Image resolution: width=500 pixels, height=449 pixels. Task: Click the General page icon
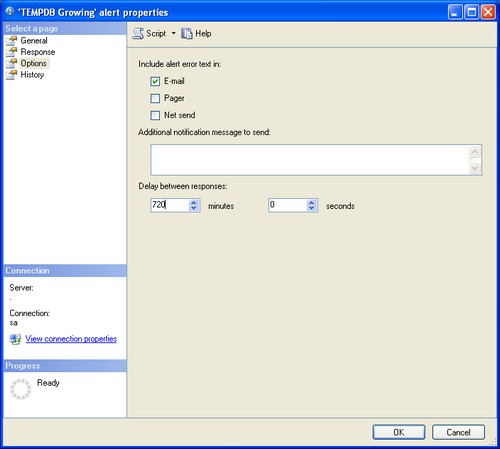pos(12,41)
